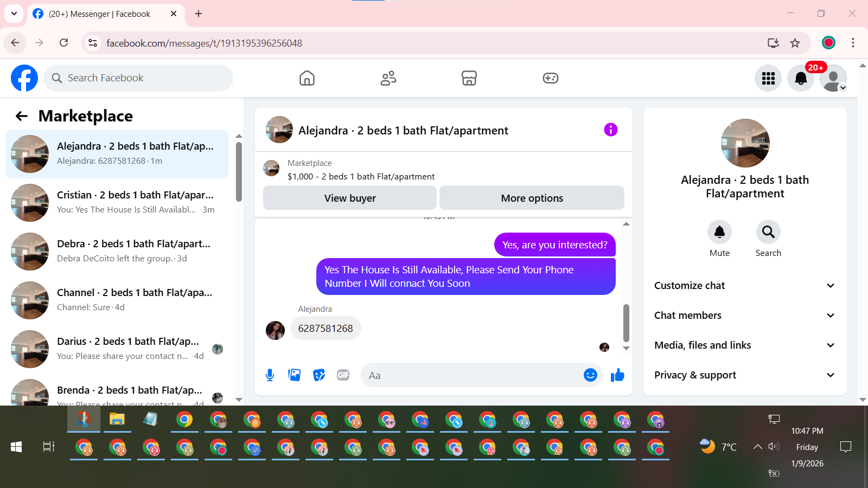Click the chat messages scrollbar
The height and width of the screenshot is (488, 868).
626,323
